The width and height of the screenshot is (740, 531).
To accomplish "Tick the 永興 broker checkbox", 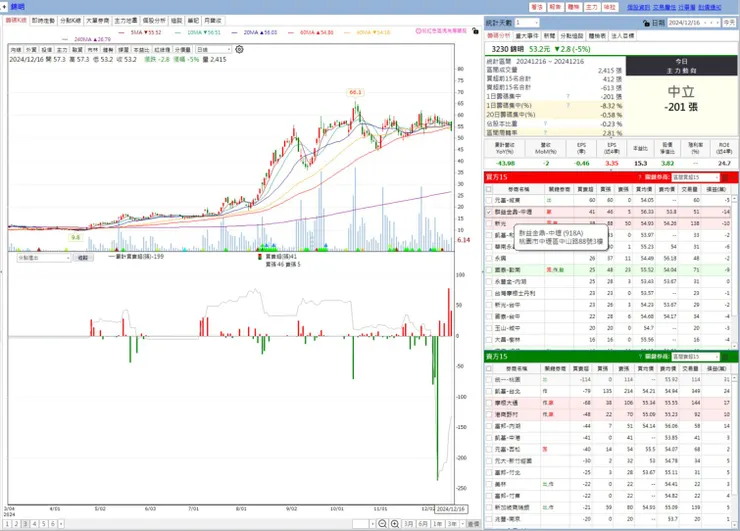I will point(489,258).
